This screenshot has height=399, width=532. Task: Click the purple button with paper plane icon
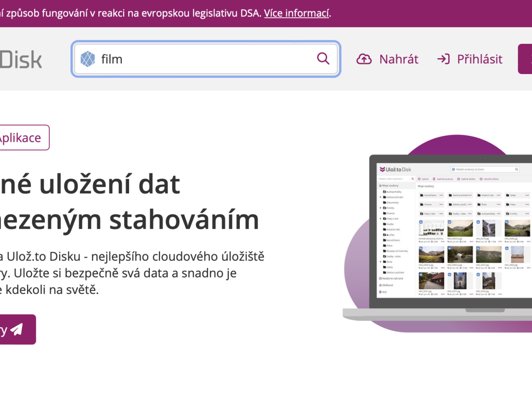(17, 329)
